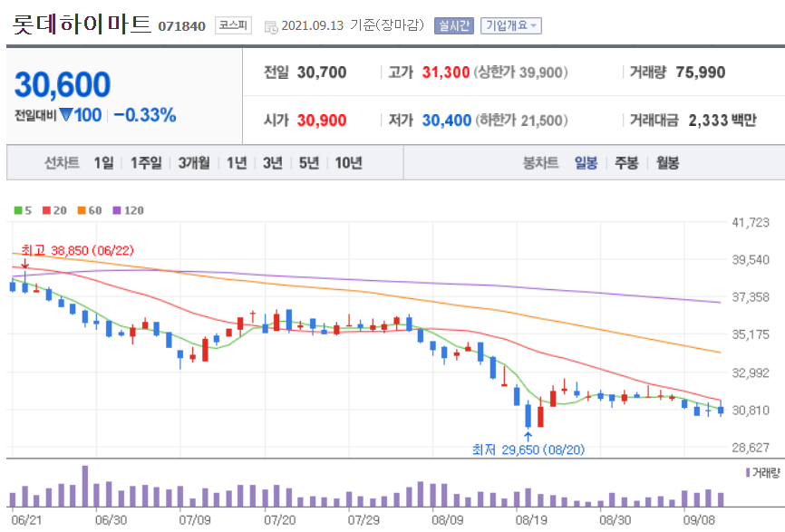
Task: Select the 10년 line chart tab
Action: click(x=348, y=162)
